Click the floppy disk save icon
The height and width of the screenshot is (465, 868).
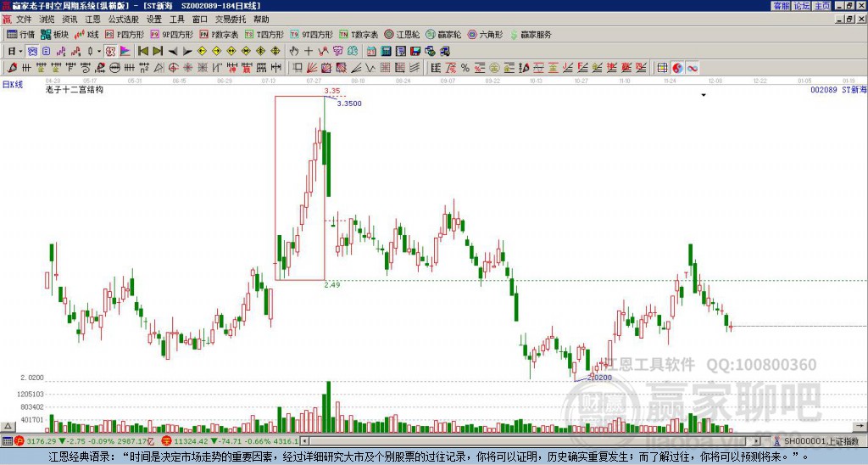(415, 52)
